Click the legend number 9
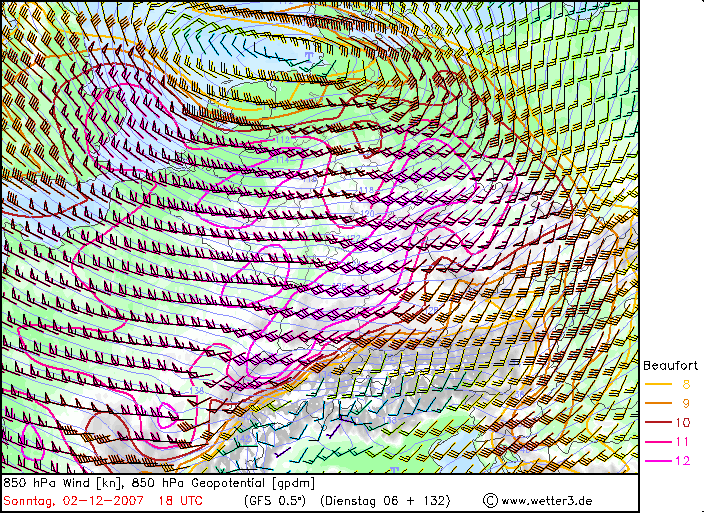 coord(686,403)
